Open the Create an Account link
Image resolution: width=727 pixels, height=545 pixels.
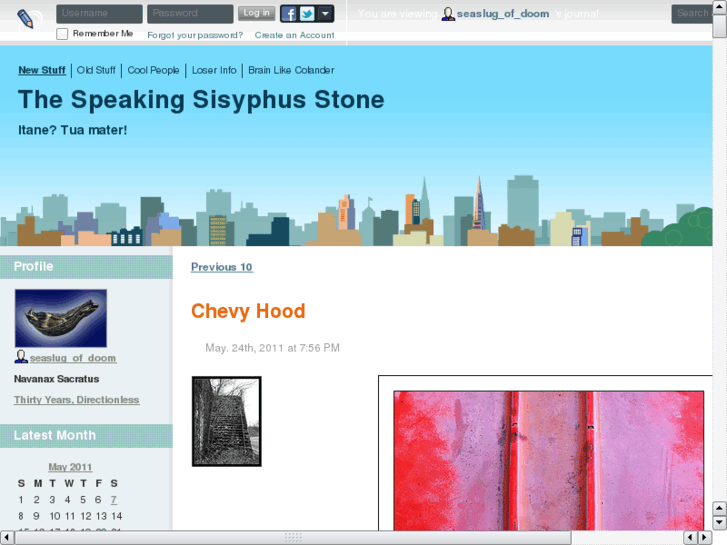(x=294, y=35)
